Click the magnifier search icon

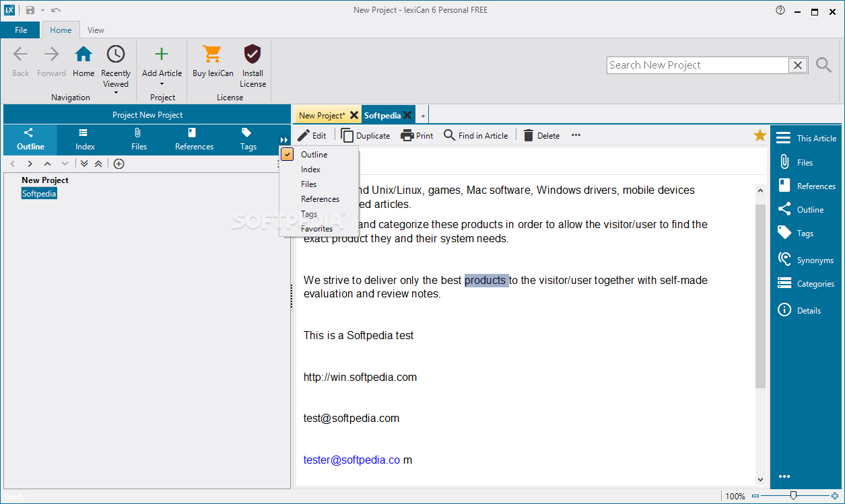tap(824, 65)
